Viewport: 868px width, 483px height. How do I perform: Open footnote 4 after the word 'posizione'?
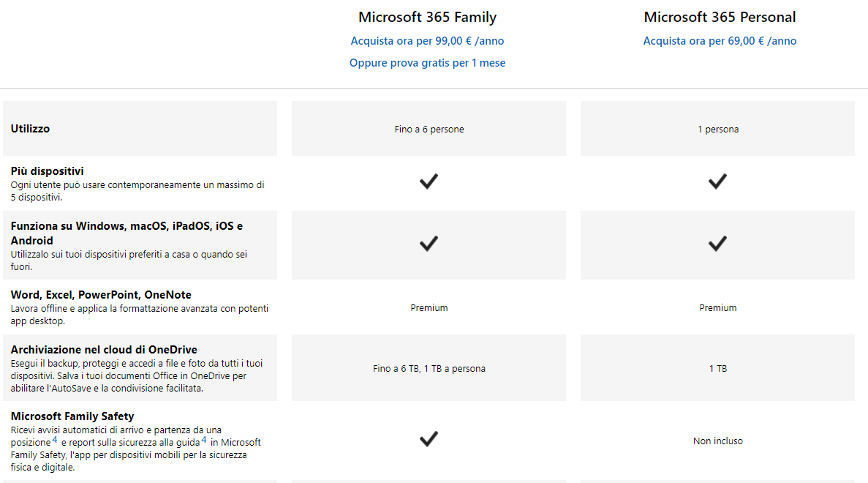coord(55,440)
